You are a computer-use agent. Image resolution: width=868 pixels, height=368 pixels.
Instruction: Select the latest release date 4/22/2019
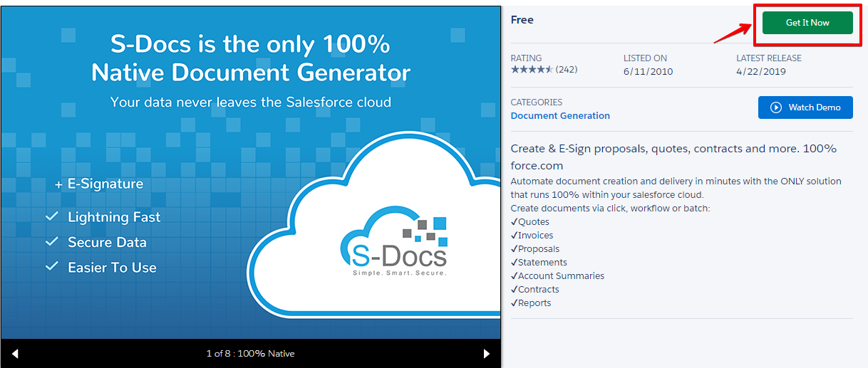point(761,71)
